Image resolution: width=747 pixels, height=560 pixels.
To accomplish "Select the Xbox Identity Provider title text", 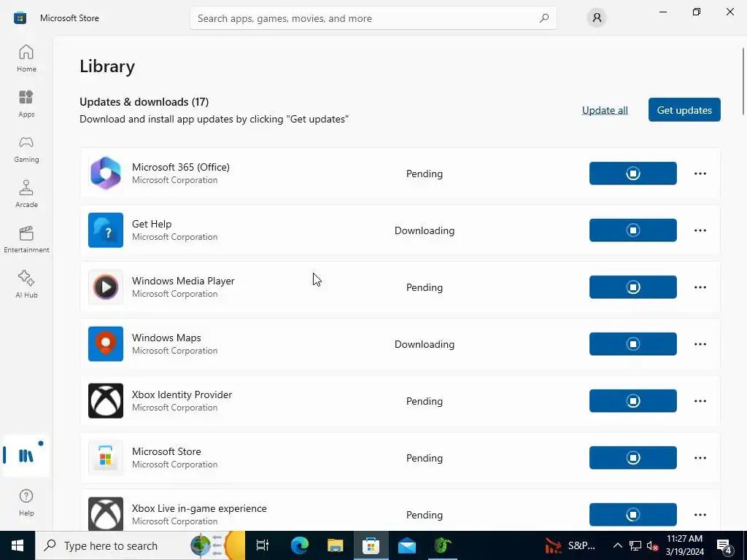I will click(182, 394).
